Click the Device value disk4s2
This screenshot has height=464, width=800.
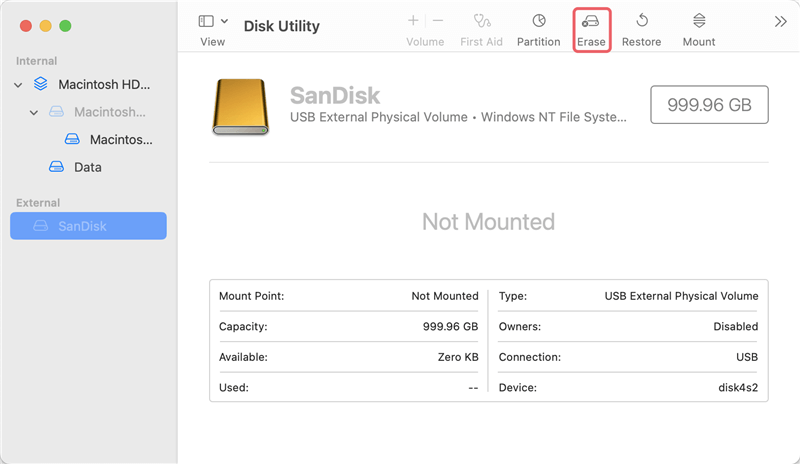(x=738, y=387)
